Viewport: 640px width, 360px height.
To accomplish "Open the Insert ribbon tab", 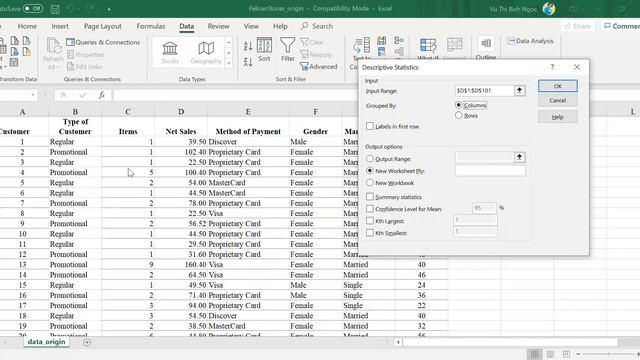I will (x=60, y=26).
